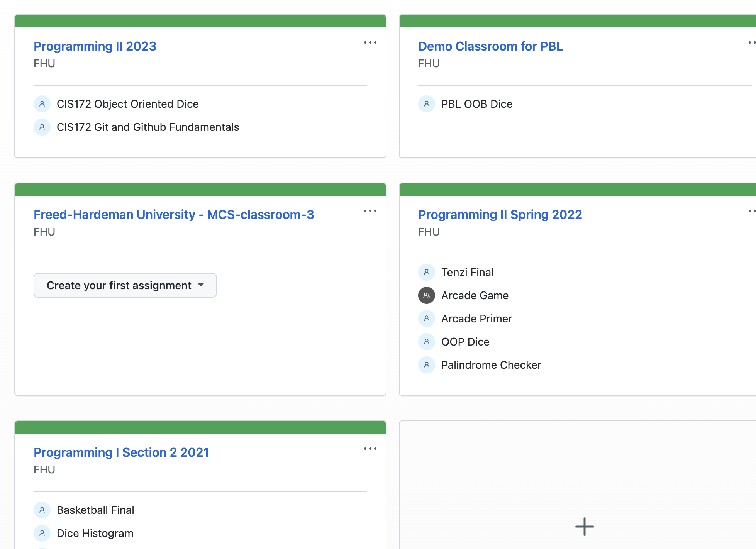Image resolution: width=756 pixels, height=549 pixels.
Task: Open the CIS172 Git and Github Fundamentals assignment
Action: (x=148, y=127)
